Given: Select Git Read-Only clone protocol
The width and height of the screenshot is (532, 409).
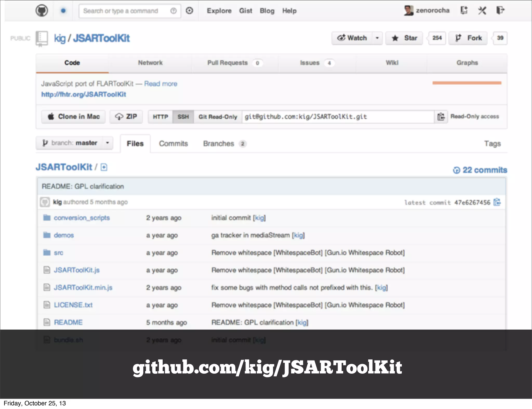Looking at the screenshot, I should point(218,117).
